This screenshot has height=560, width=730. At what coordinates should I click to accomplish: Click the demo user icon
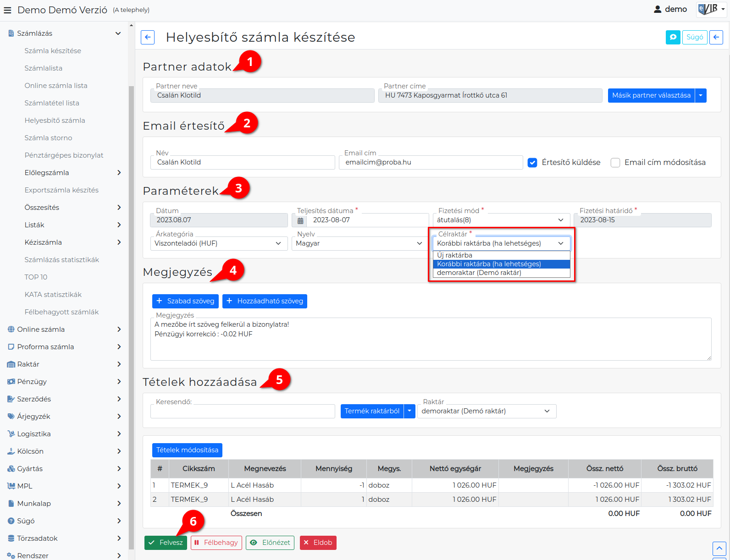click(x=658, y=9)
